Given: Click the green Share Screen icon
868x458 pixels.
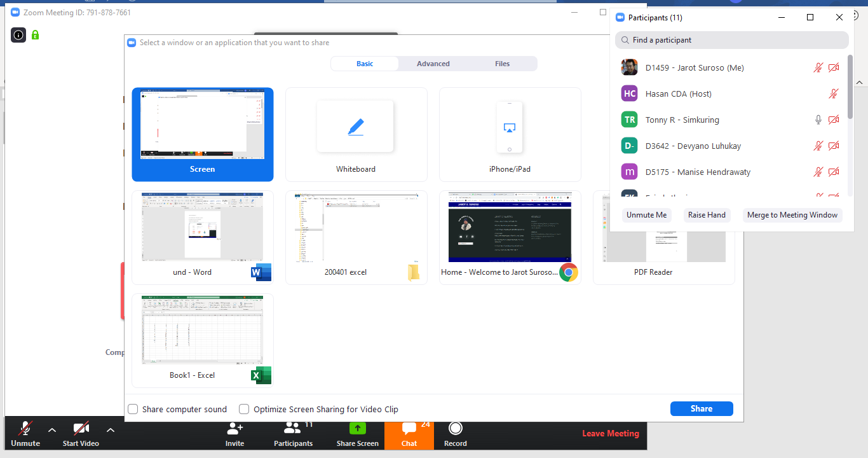Looking at the screenshot, I should pos(357,428).
